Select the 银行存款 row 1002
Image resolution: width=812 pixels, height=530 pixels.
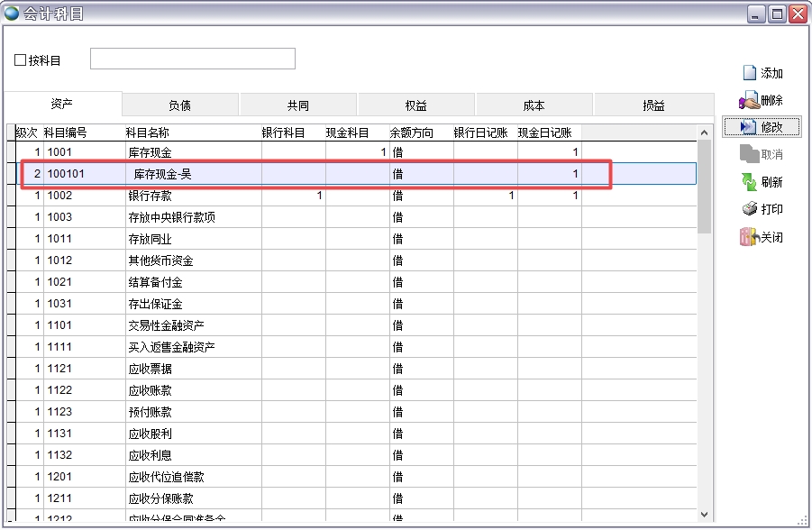[x=150, y=196]
